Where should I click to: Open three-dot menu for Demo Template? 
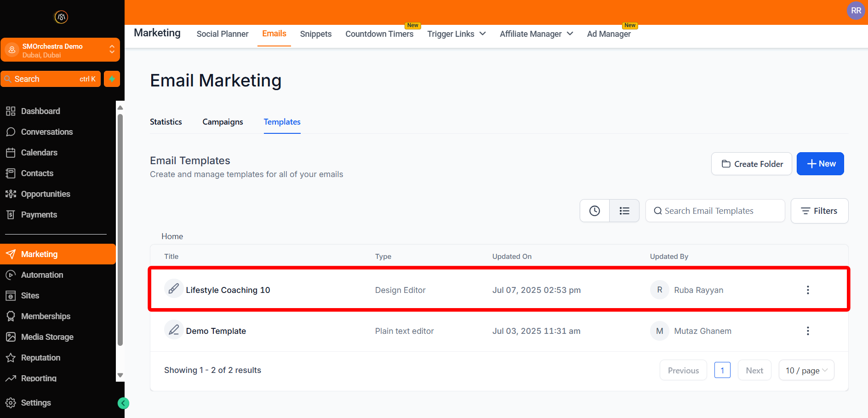pos(808,331)
